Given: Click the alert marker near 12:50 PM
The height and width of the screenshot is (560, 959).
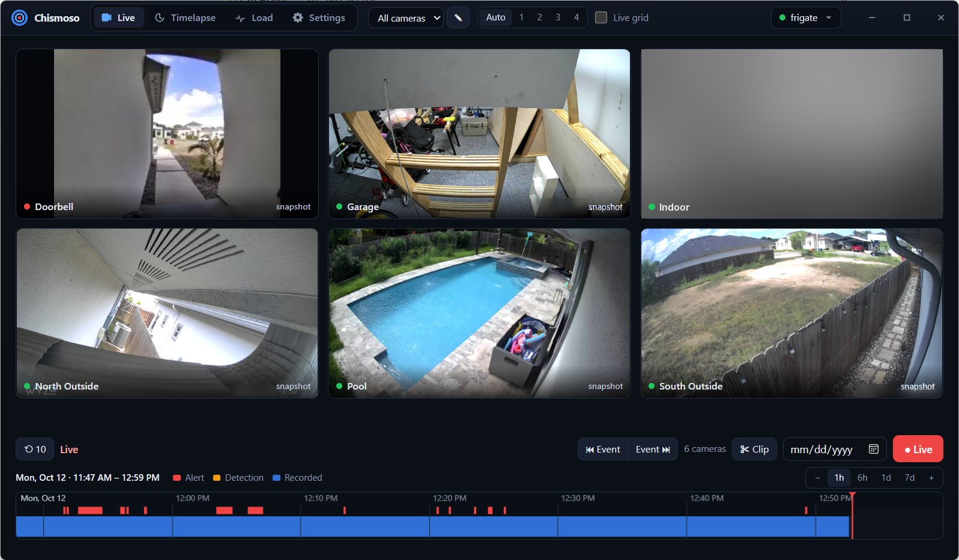Looking at the screenshot, I should [806, 510].
